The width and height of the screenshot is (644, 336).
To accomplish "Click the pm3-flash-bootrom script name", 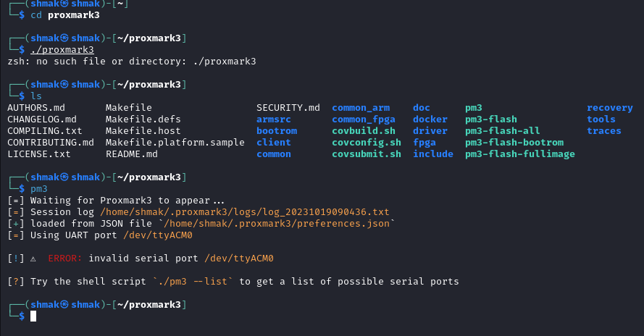I will click(x=514, y=143).
